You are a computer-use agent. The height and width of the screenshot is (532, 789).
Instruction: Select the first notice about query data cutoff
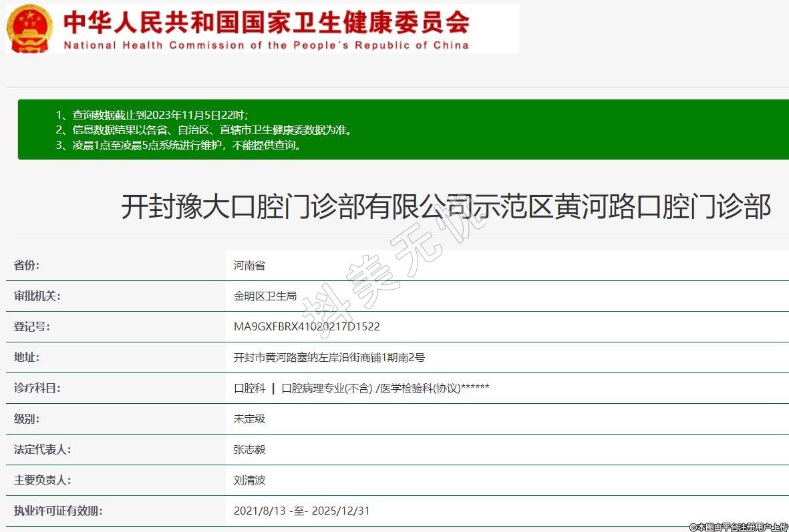coord(152,114)
